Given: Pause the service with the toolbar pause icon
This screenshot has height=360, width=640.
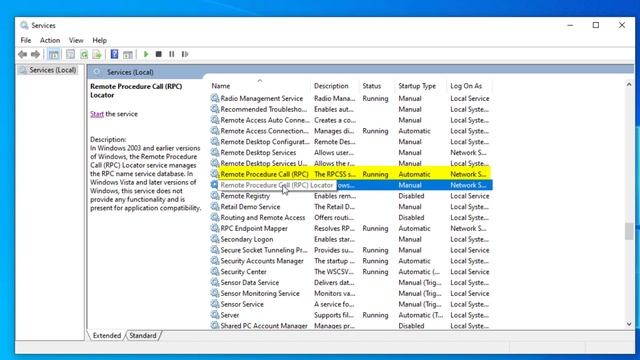Looking at the screenshot, I should pyautogui.click(x=172, y=54).
